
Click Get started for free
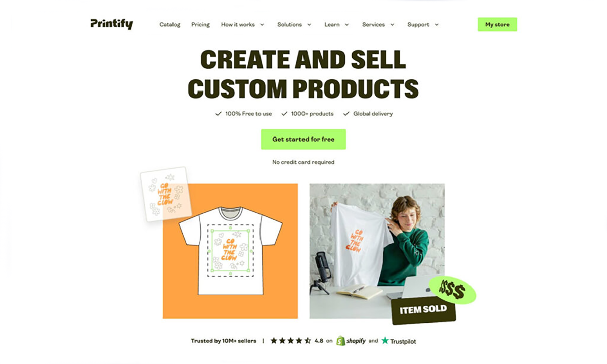tap(303, 139)
